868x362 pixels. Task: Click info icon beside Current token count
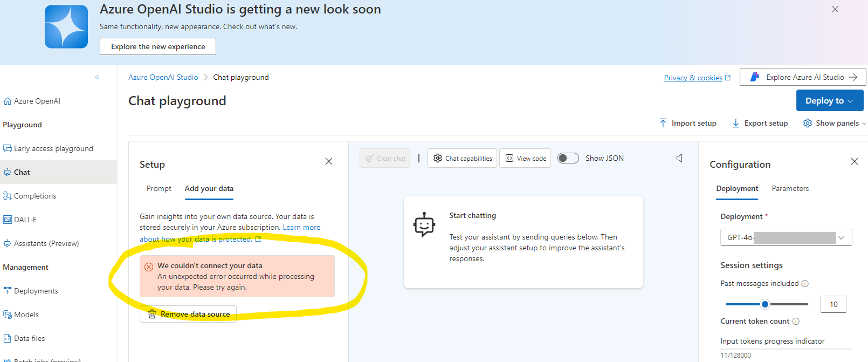(x=796, y=322)
